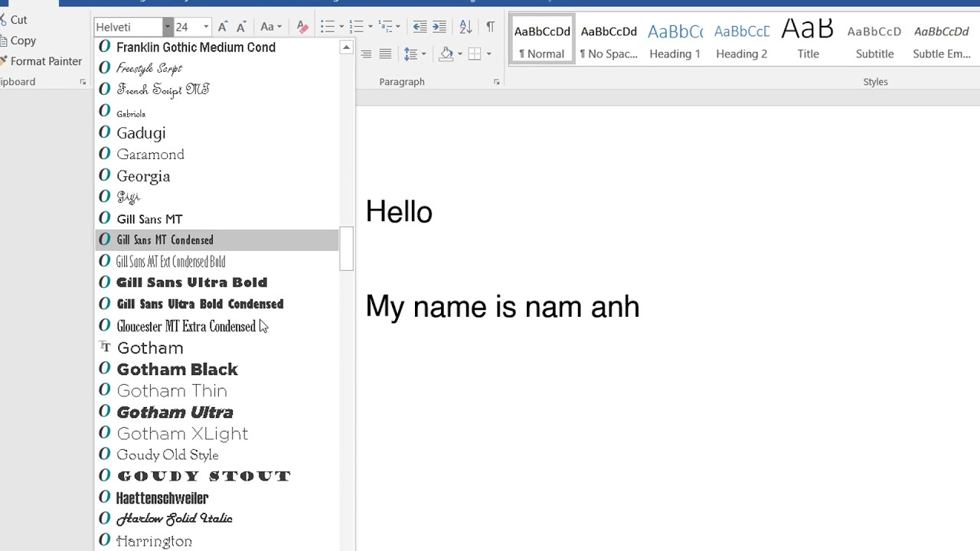This screenshot has width=980, height=551.
Task: Apply the Heading 2 style
Action: [741, 40]
